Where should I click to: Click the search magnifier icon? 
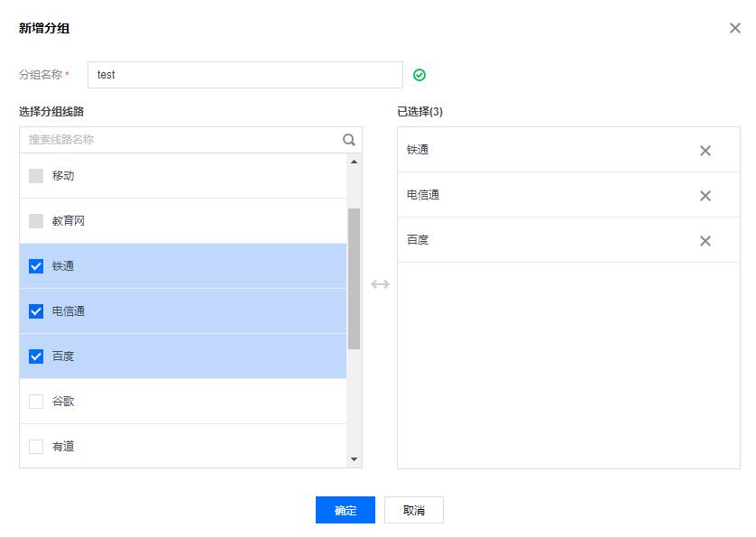click(348, 140)
